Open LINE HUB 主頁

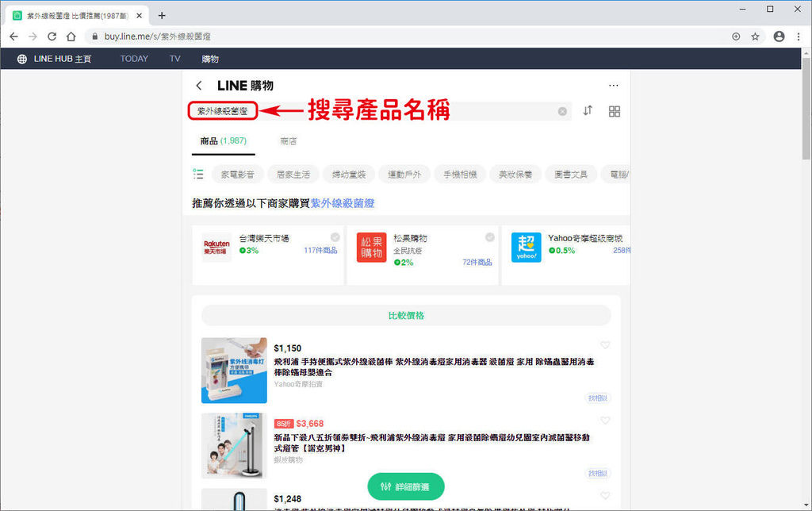(x=63, y=59)
